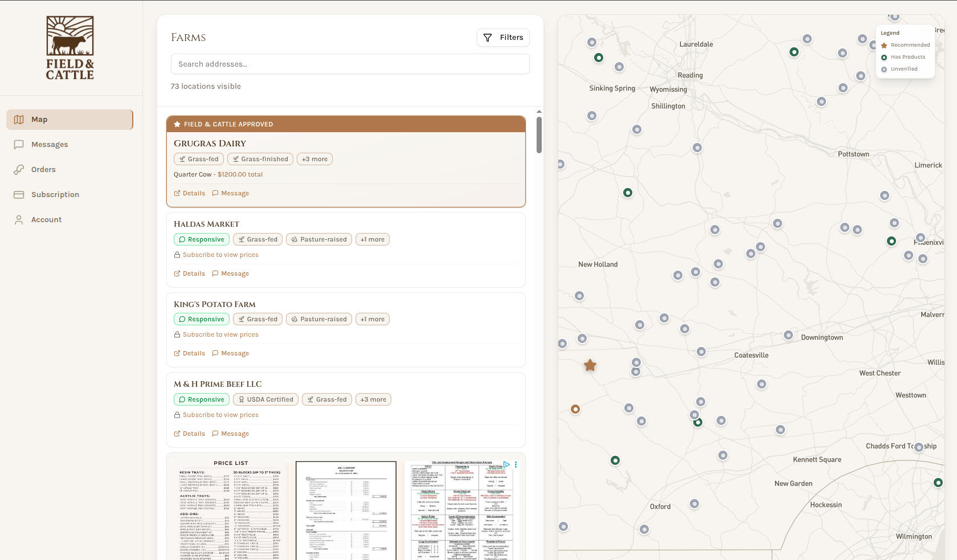Click the Responsive badge on Haldas Market
Viewport: 957px width, 560px height.
pyautogui.click(x=202, y=239)
